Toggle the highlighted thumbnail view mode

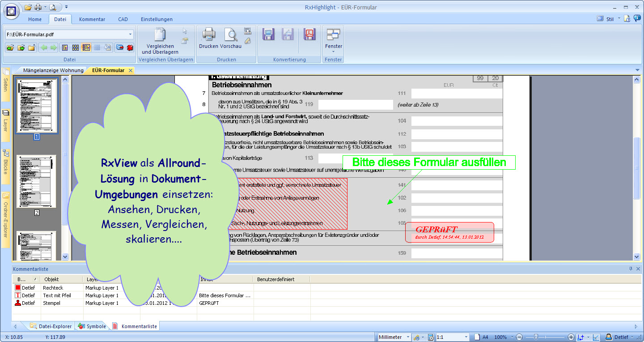[x=86, y=47]
